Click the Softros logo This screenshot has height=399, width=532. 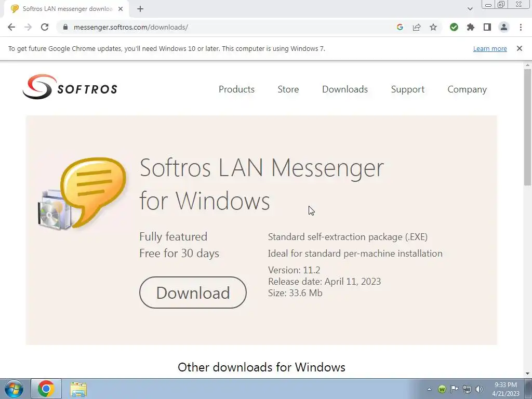(x=70, y=87)
